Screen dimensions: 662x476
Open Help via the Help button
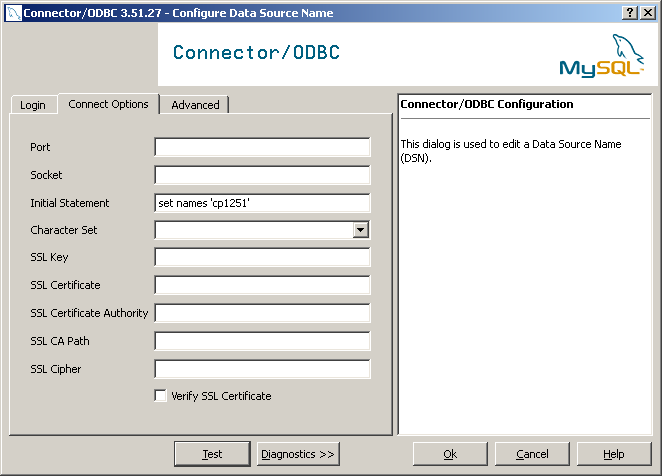(614, 454)
